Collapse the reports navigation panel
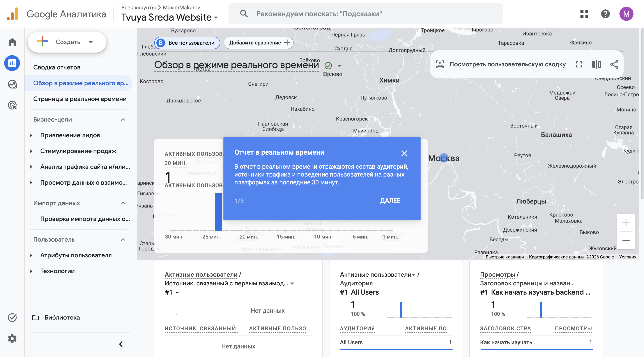This screenshot has width=644, height=357. [x=121, y=344]
